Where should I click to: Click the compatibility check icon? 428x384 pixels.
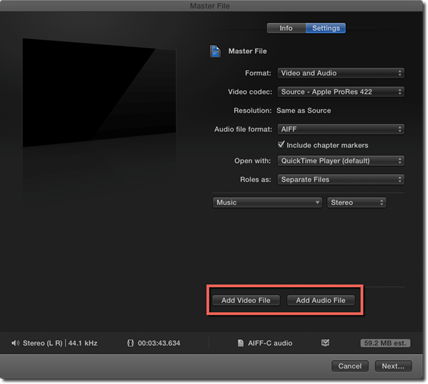[x=325, y=343]
